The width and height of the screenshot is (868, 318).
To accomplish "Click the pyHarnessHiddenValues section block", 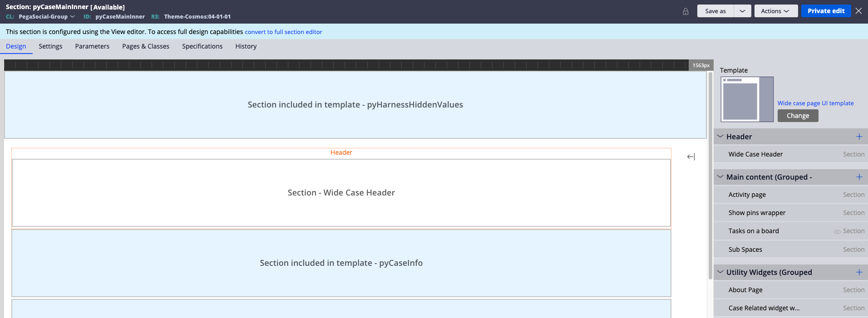I will click(x=355, y=105).
